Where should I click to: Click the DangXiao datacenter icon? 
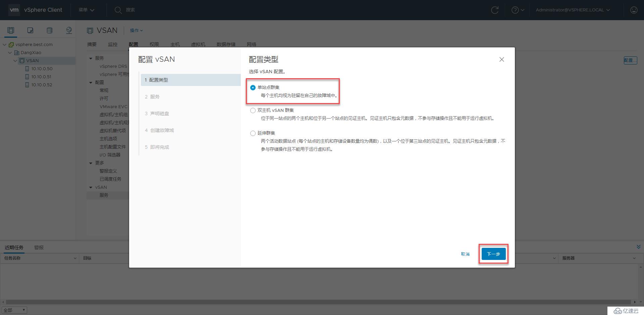[x=17, y=52]
